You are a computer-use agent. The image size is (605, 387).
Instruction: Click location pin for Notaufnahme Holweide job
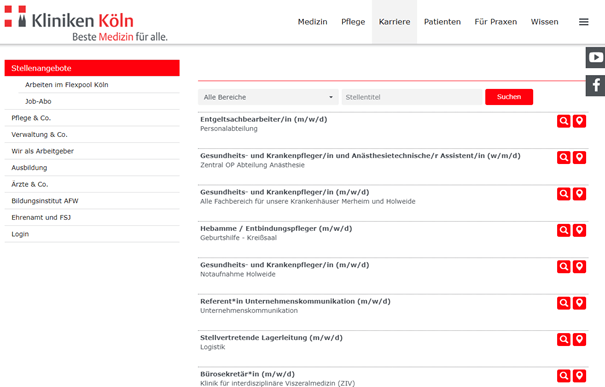coord(579,267)
